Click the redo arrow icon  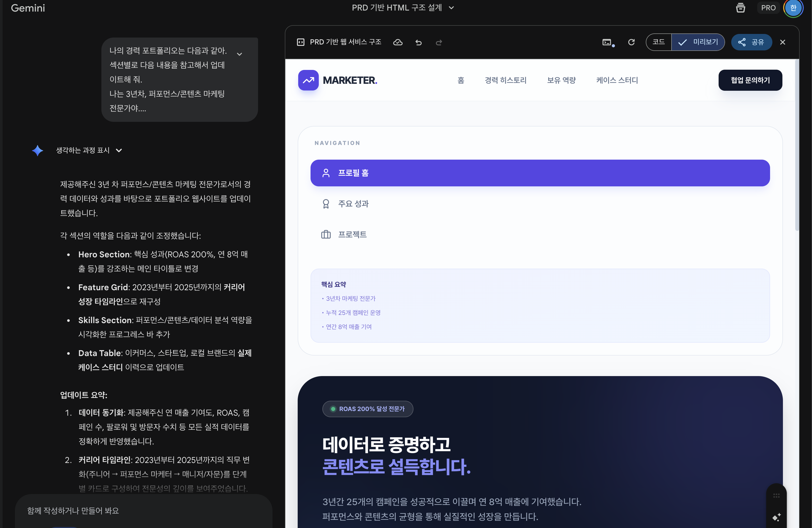(x=439, y=42)
